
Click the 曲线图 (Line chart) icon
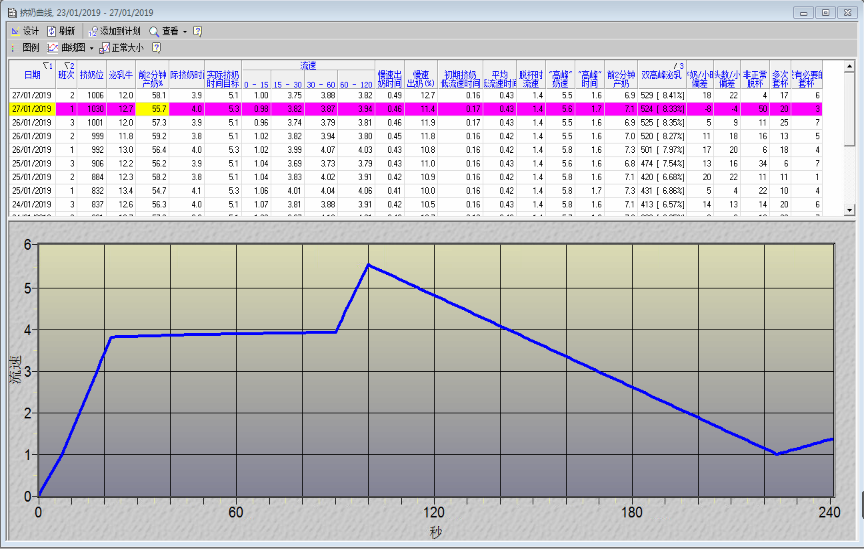click(x=53, y=47)
